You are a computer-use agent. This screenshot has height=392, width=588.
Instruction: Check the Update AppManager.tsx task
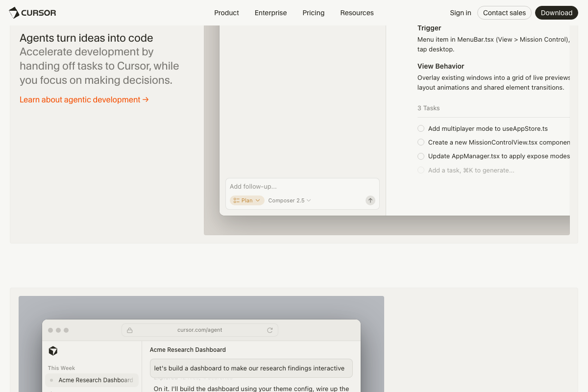click(x=421, y=156)
